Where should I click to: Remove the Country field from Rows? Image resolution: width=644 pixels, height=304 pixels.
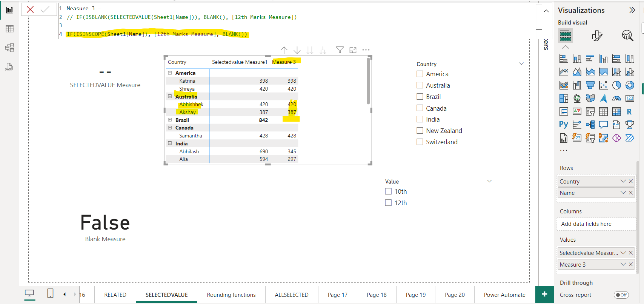click(x=631, y=181)
